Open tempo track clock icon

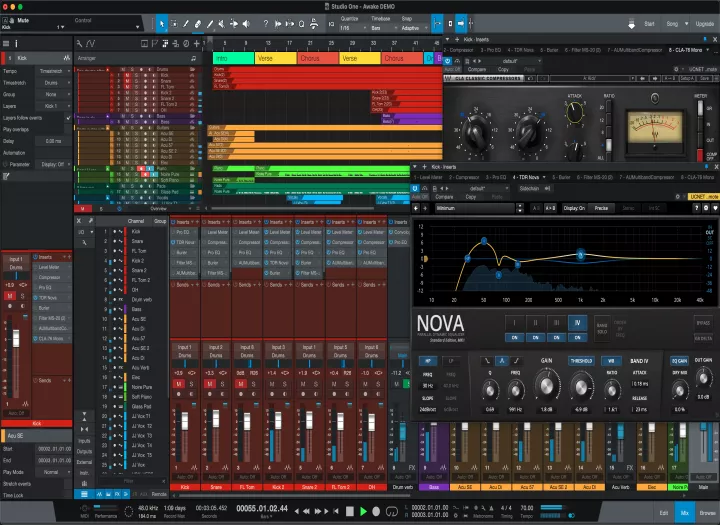pos(186,44)
